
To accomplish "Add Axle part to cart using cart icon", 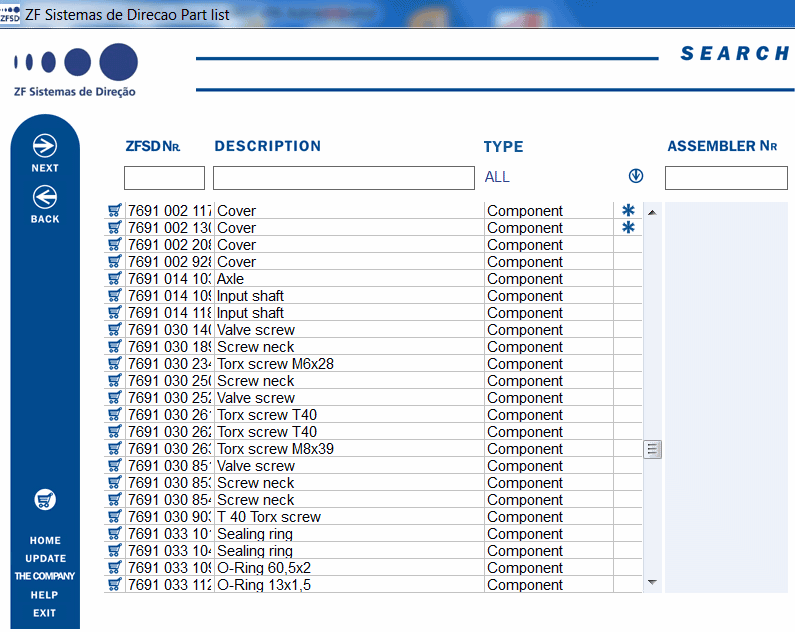I will pyautogui.click(x=115, y=279).
